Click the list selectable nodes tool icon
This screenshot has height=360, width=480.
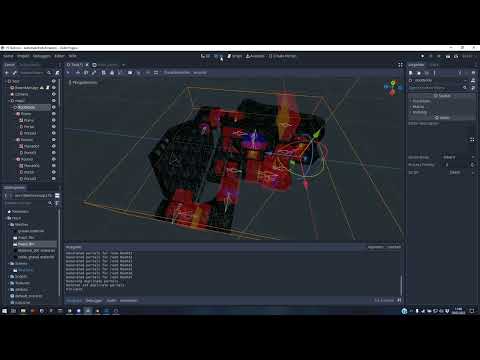pos(104,73)
